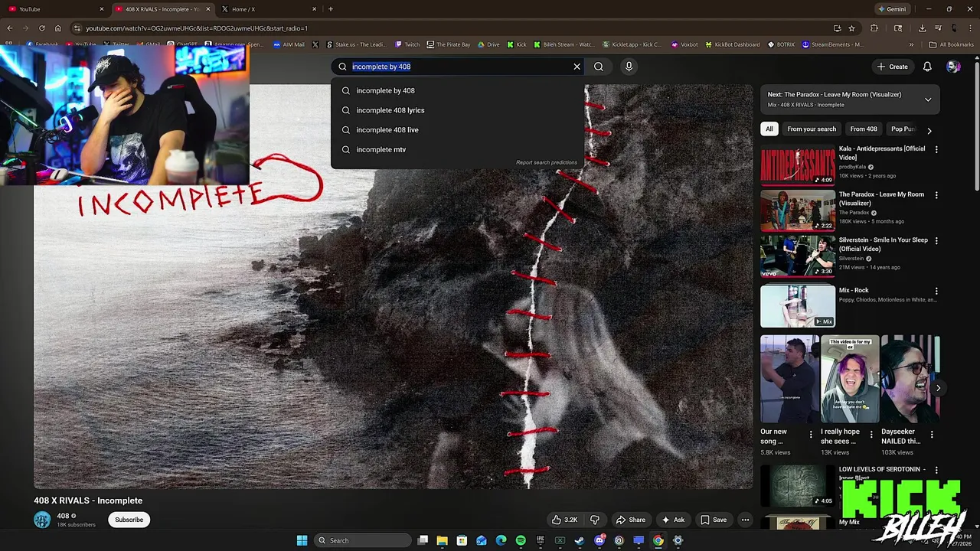This screenshot has height=551, width=980.
Task: Start voice search with the microphone icon
Action: point(629,67)
